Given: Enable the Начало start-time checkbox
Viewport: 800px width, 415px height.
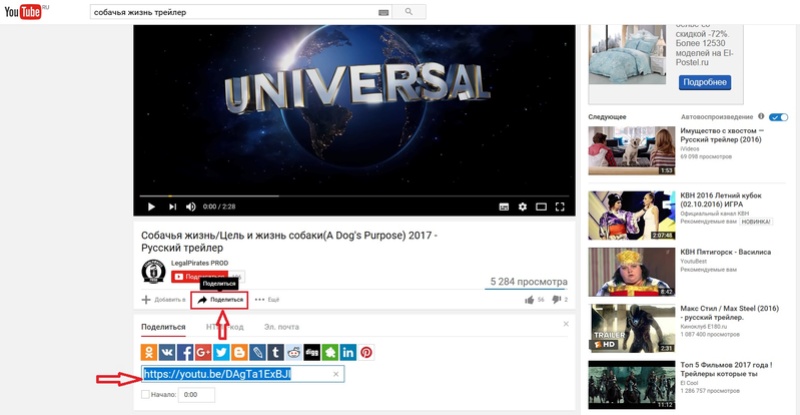Looking at the screenshot, I should point(145,395).
